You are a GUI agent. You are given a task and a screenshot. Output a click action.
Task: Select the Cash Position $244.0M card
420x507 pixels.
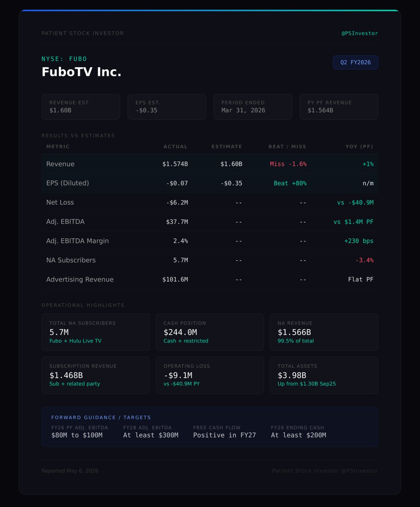[210, 332]
